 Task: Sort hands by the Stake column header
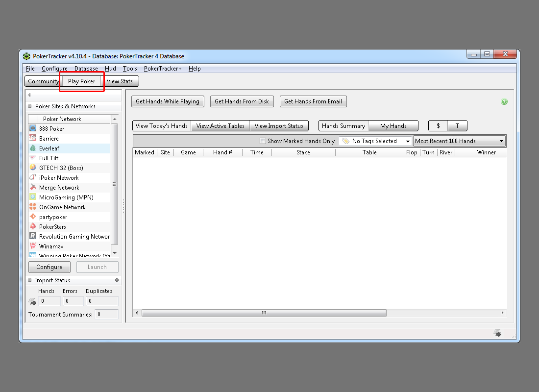(x=303, y=152)
